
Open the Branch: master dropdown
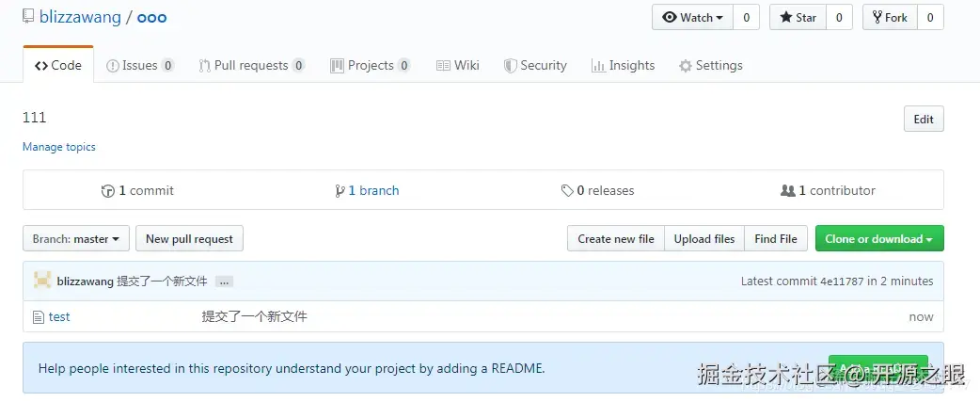coord(76,239)
